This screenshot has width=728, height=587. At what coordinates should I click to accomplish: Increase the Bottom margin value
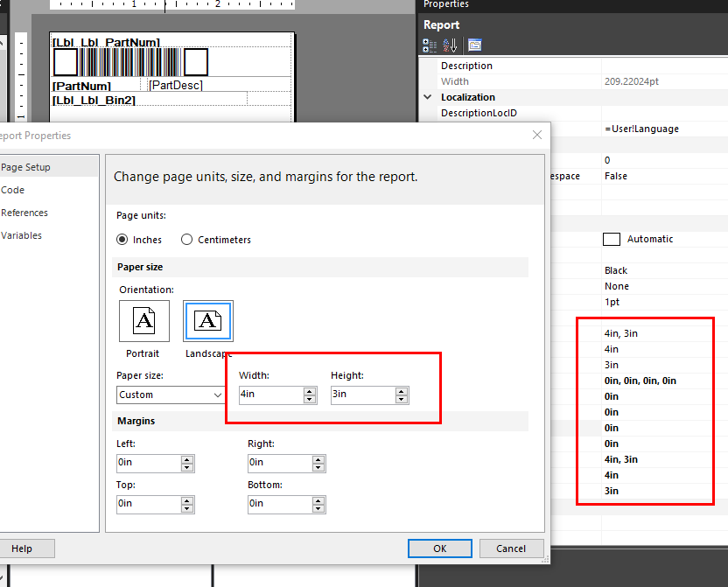[x=318, y=500]
